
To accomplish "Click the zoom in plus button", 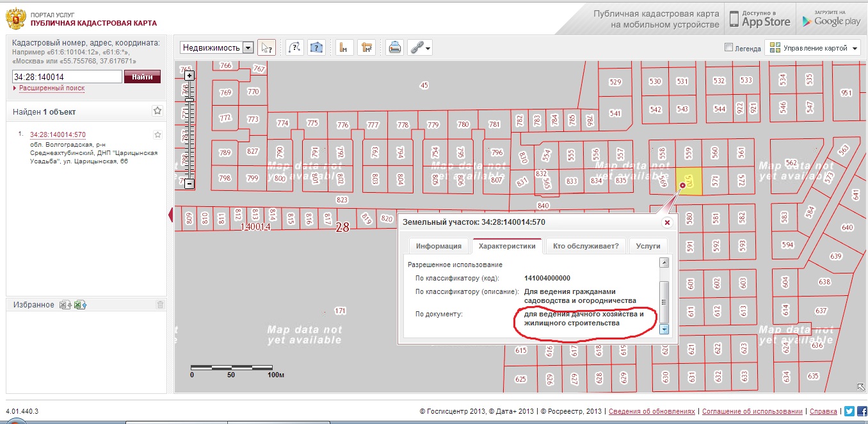I will click(189, 76).
